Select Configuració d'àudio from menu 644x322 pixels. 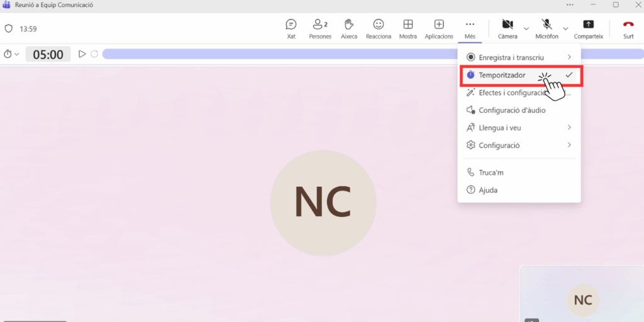pos(512,110)
